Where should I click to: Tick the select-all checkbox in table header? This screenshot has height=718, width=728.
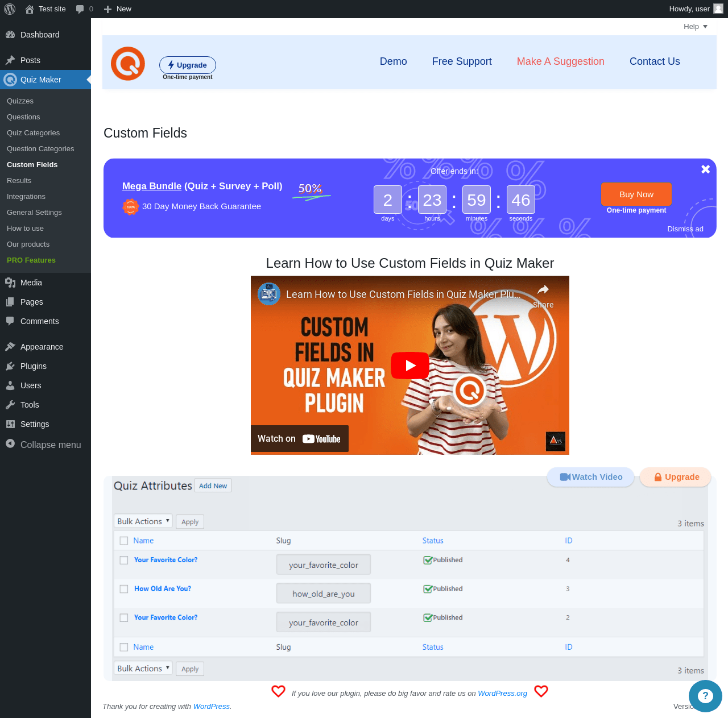124,541
